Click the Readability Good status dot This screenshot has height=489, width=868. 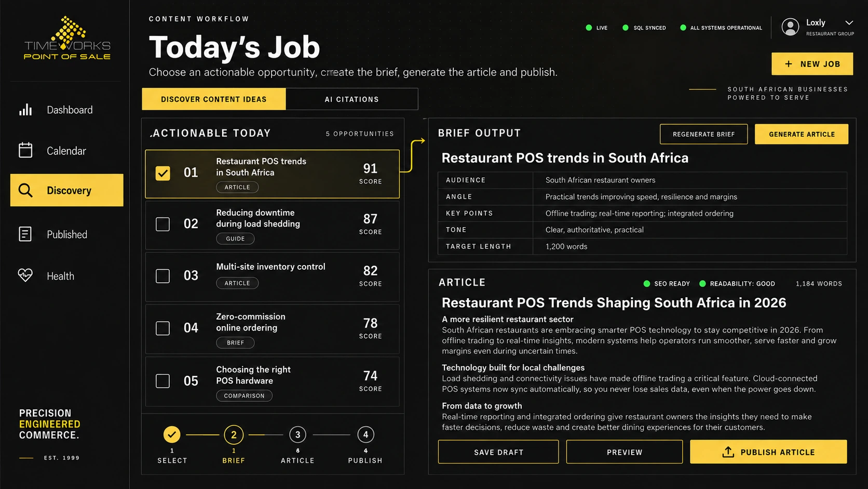click(x=702, y=284)
